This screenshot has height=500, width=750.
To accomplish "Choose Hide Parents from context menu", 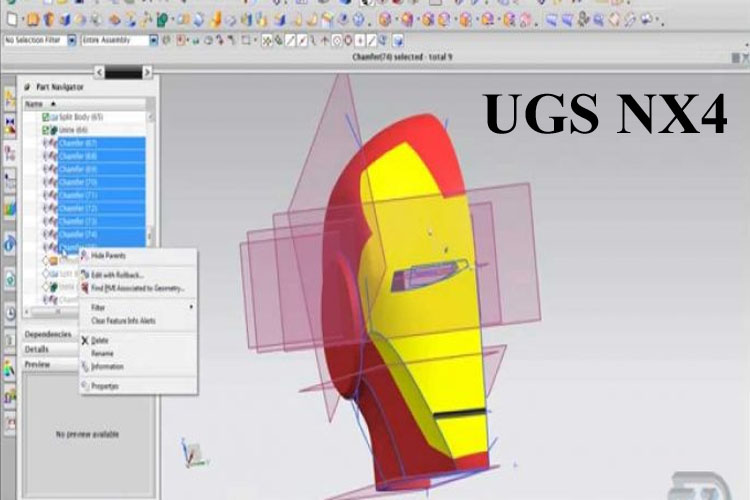I will point(108,256).
